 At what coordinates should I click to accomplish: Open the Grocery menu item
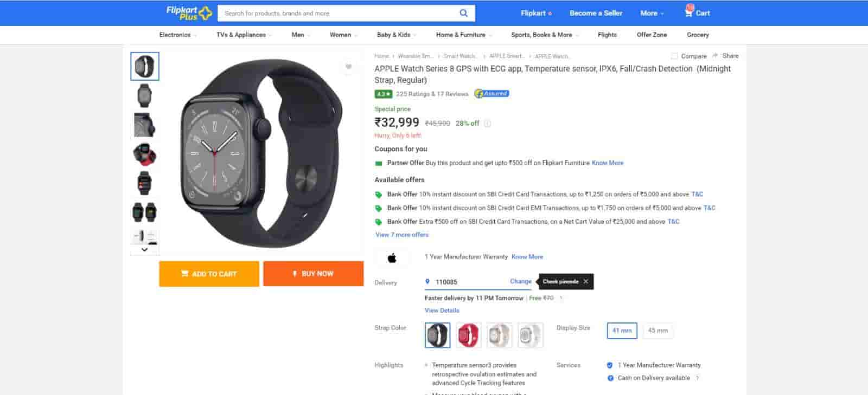698,35
